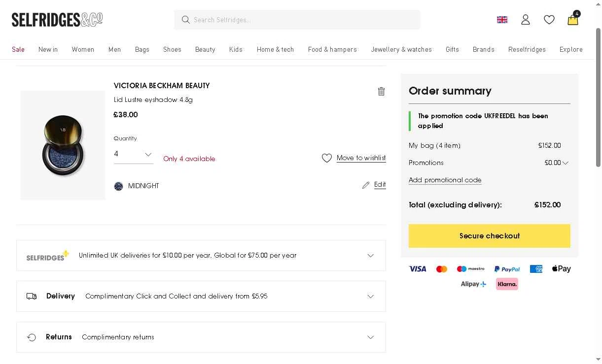Click the Klarna payment icon
The height and width of the screenshot is (364, 602).
(x=507, y=284)
